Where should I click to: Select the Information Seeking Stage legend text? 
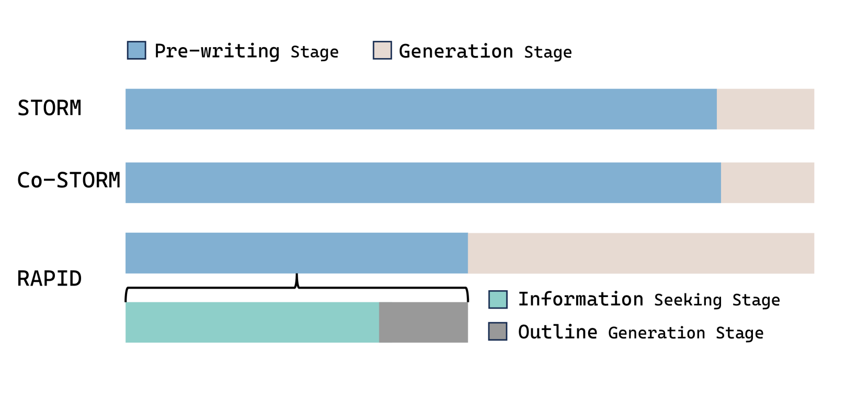[x=649, y=299]
